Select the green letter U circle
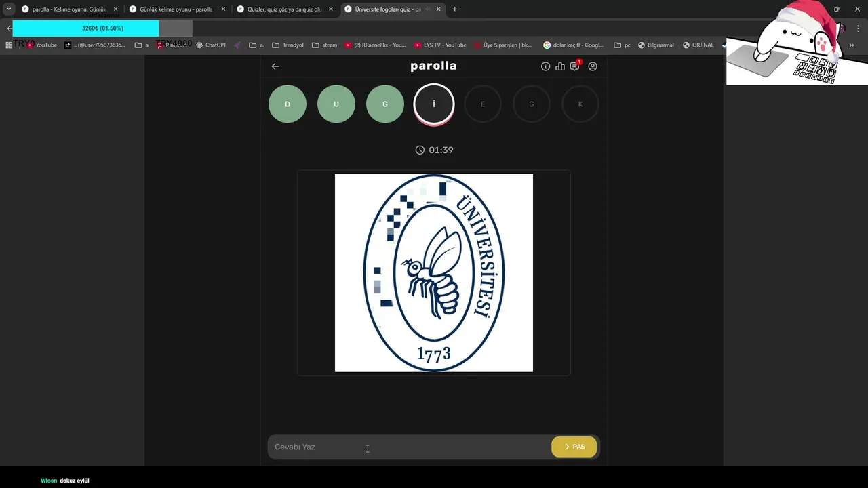Image resolution: width=868 pixels, height=488 pixels. pyautogui.click(x=336, y=104)
